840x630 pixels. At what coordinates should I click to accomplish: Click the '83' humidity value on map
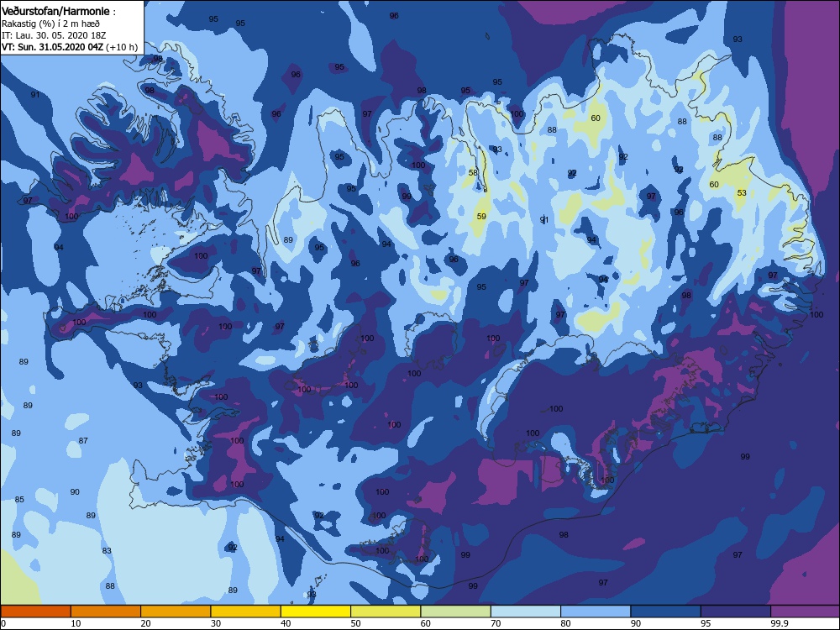point(107,551)
